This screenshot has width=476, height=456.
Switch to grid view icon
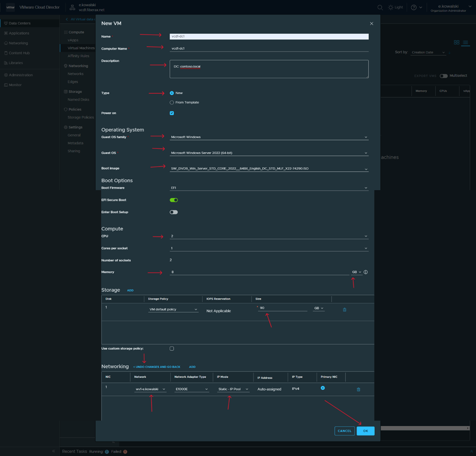pos(456,42)
